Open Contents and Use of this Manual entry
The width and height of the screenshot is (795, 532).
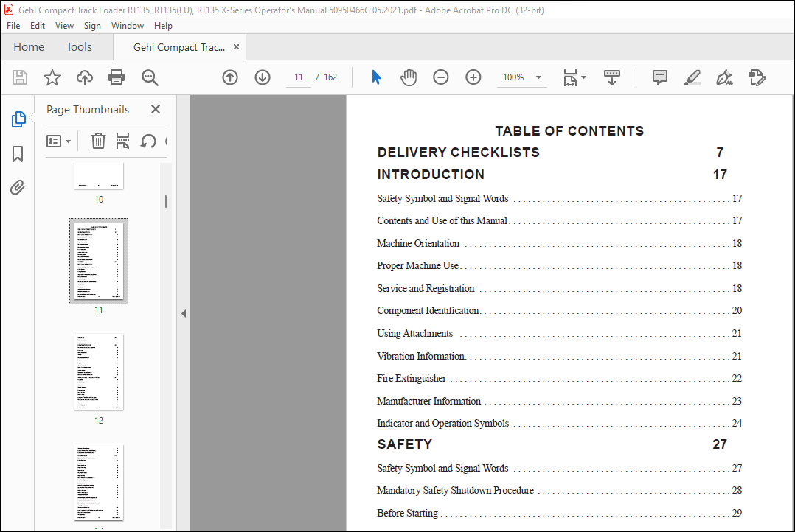559,221
